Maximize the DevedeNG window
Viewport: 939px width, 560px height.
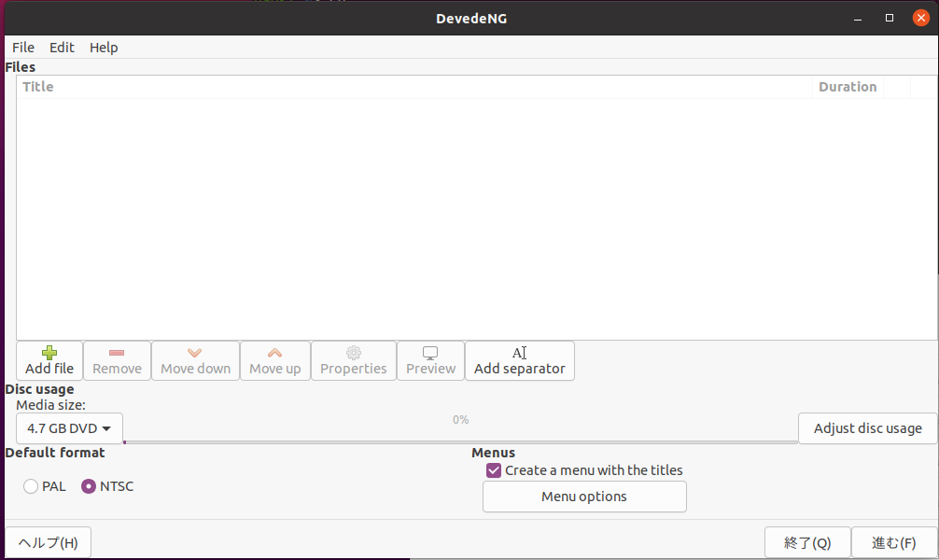point(890,18)
